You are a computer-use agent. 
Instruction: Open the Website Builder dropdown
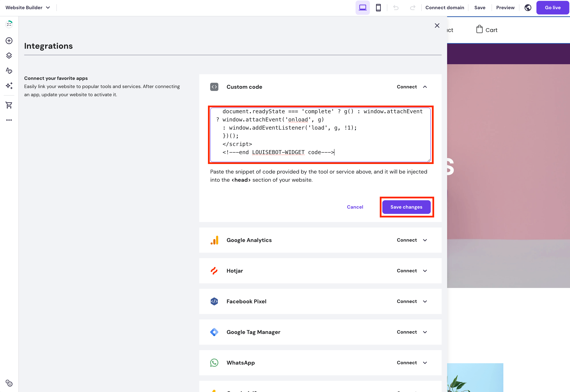click(x=28, y=8)
